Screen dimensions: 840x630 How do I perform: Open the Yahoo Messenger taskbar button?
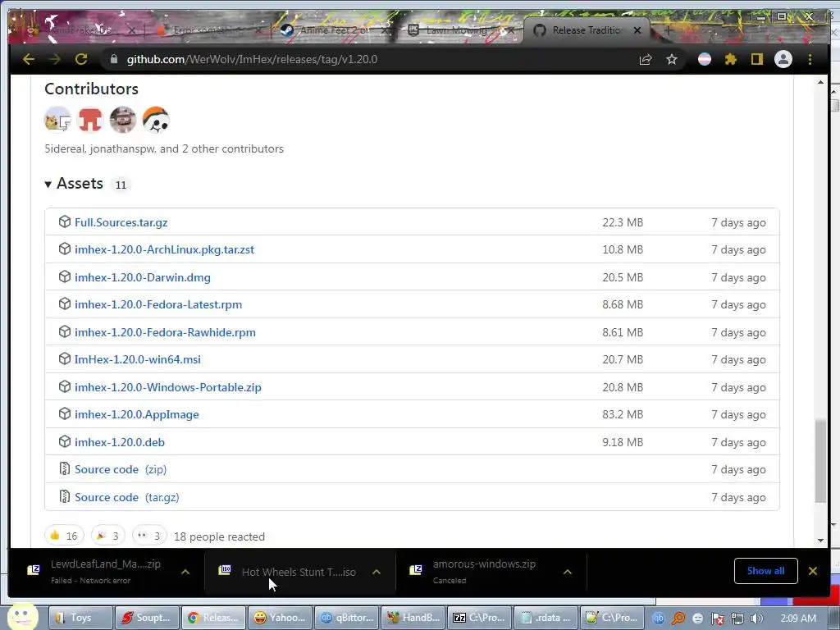click(281, 618)
